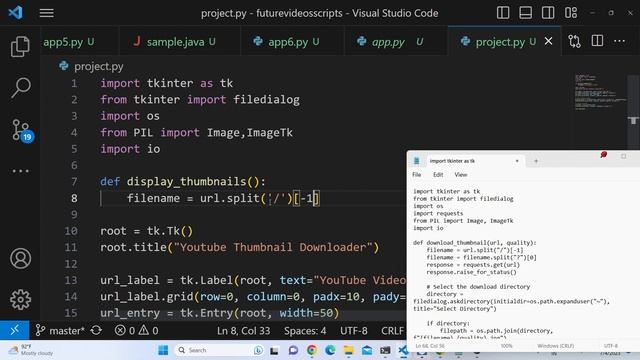Show additional views ellipsis in activity bar
The height and width of the screenshot is (360, 640).
click(x=20, y=171)
